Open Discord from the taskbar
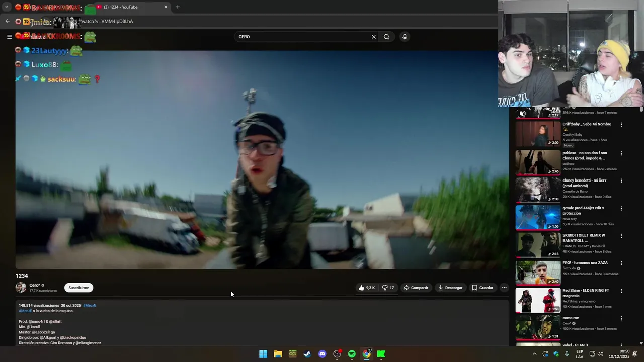 323,354
